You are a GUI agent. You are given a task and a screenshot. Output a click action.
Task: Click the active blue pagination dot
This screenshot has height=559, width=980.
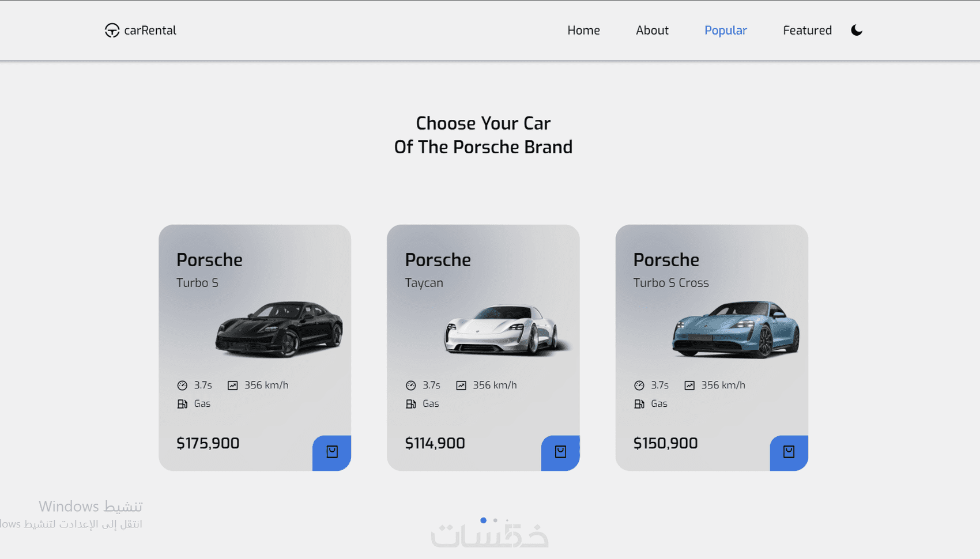483,520
